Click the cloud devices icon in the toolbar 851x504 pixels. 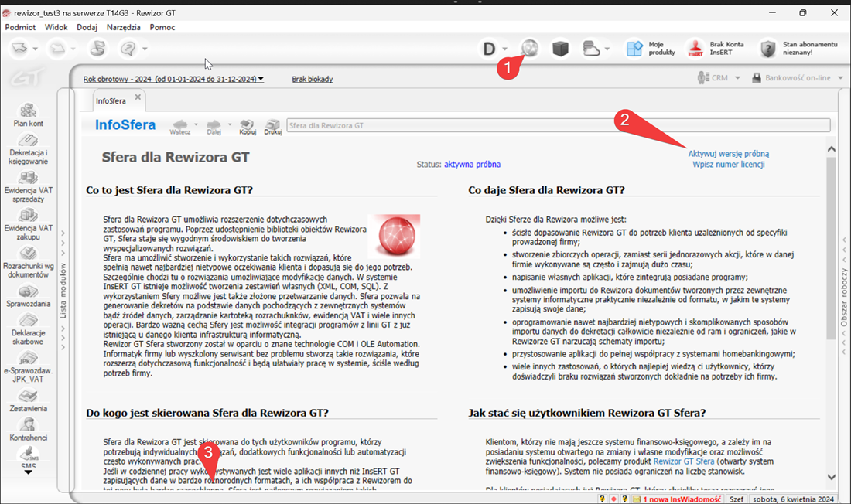pos(591,49)
